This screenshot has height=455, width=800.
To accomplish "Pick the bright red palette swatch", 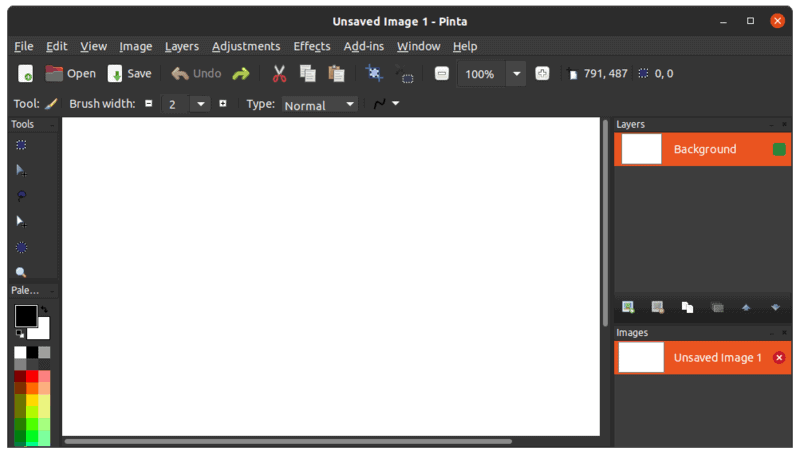I will [x=32, y=376].
